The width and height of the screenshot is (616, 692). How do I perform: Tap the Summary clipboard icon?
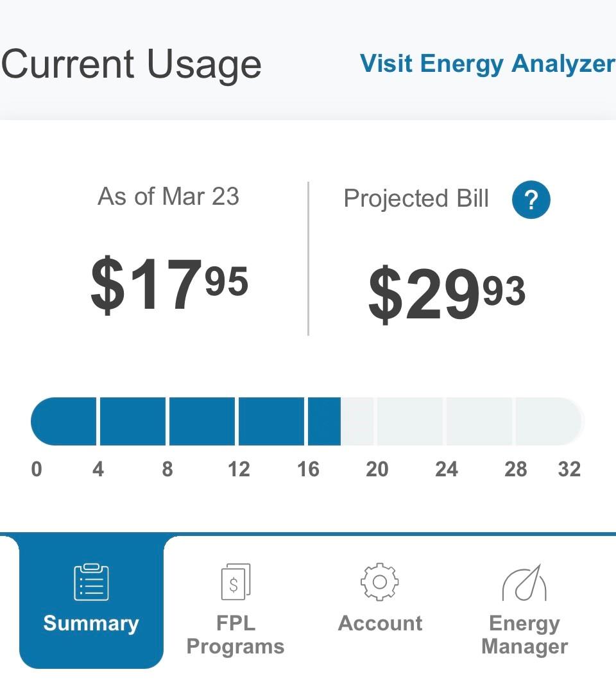[x=91, y=582]
